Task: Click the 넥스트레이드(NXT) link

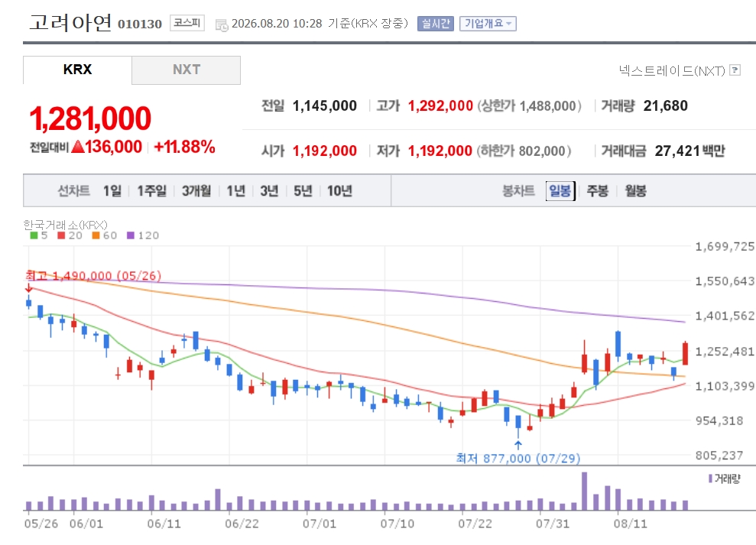Action: [672, 71]
